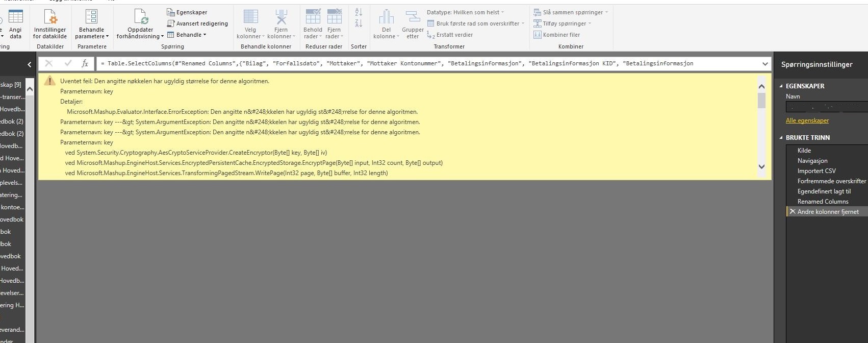Select the Andre kolonner fjernet step

[828, 212]
